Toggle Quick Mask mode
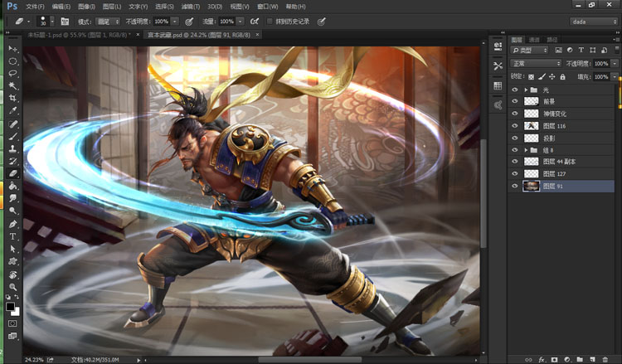Screen dimensions: 622x364 tap(12, 323)
